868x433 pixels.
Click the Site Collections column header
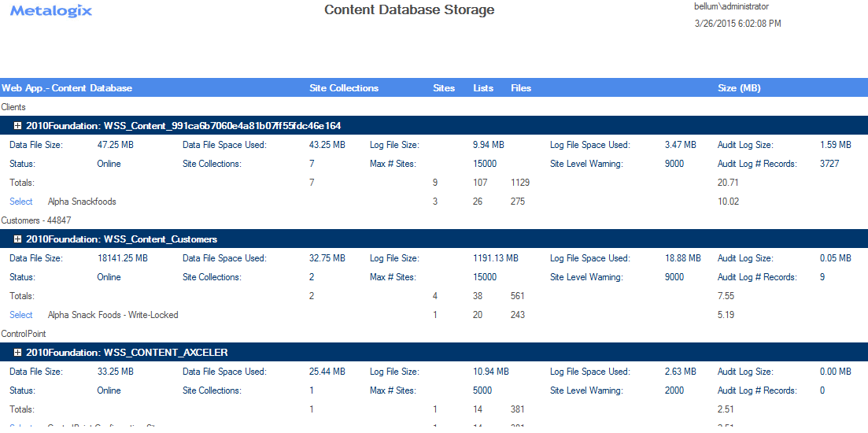pyautogui.click(x=344, y=88)
